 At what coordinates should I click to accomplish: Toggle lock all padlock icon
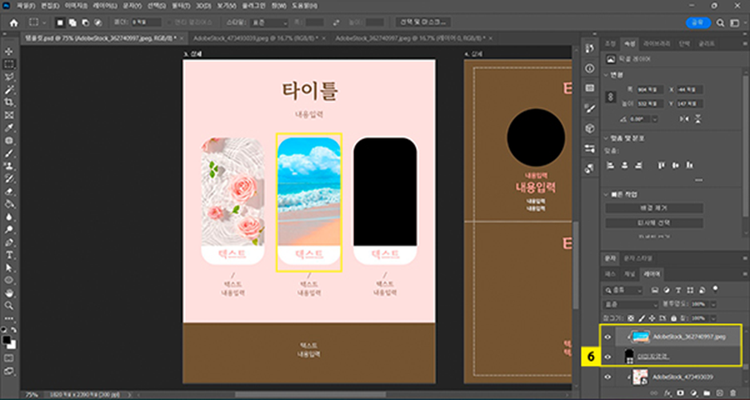click(x=673, y=318)
